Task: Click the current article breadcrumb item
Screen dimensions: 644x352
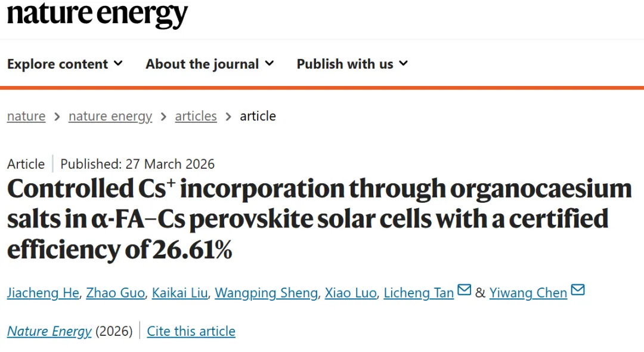Action: (258, 116)
